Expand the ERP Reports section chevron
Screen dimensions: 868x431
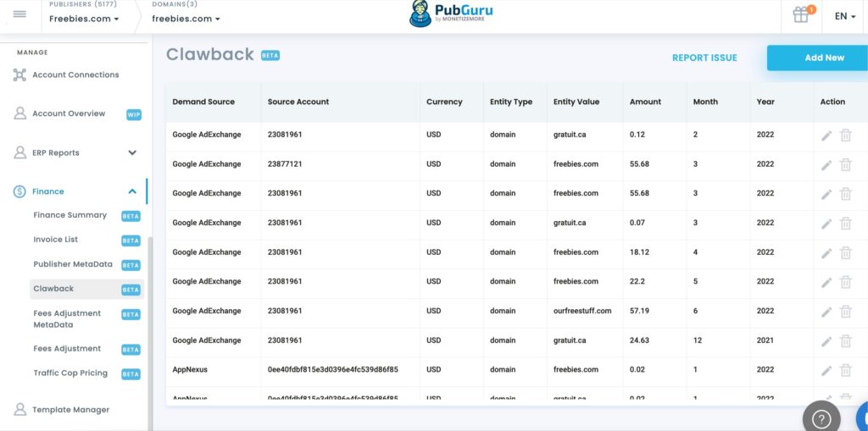132,152
